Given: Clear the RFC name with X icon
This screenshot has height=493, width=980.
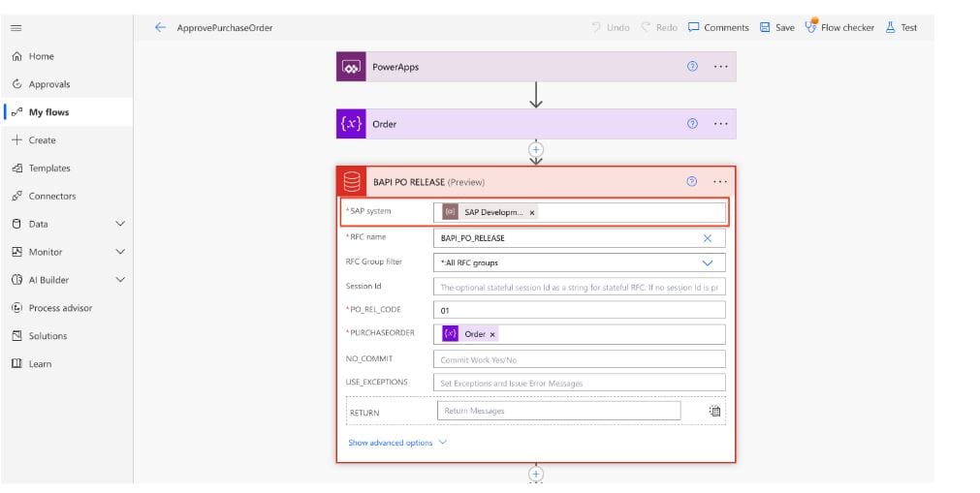Looking at the screenshot, I should pos(707,238).
